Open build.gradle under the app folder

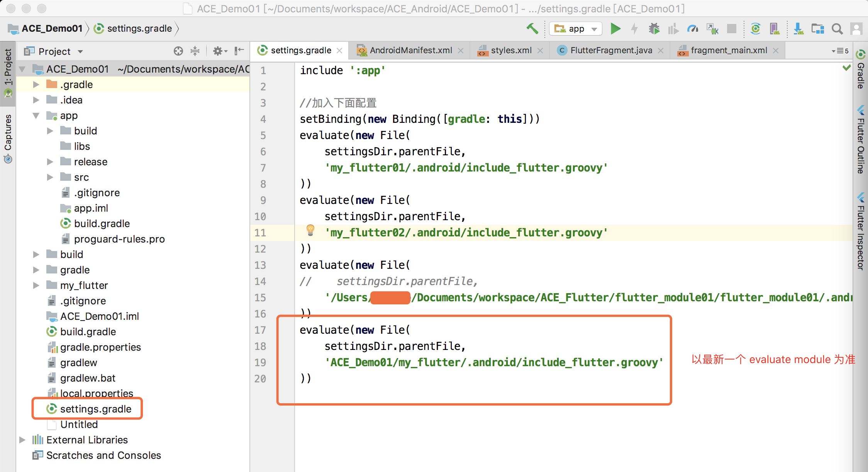click(x=102, y=224)
